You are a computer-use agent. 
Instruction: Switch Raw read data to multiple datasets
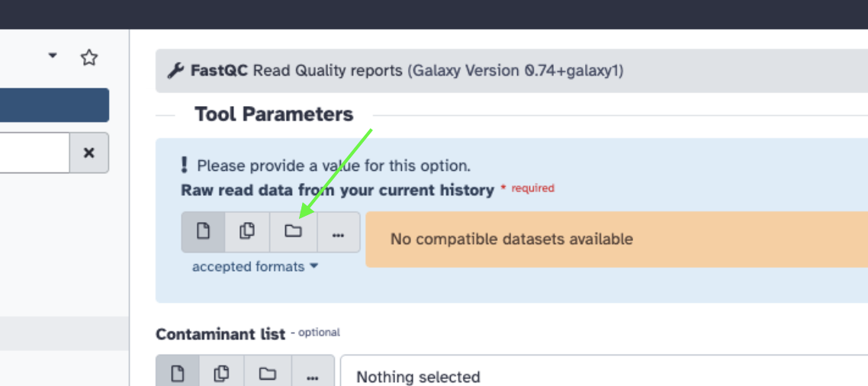[x=247, y=232]
